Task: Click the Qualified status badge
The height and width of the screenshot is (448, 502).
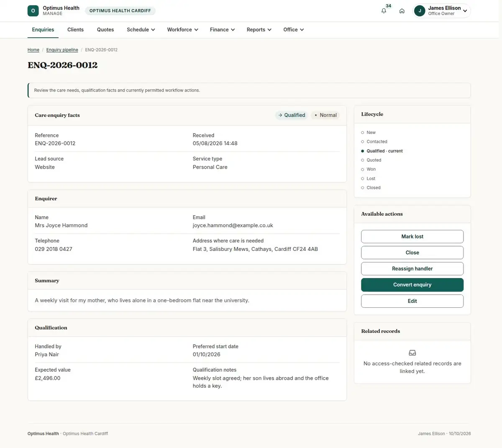Action: pos(292,115)
